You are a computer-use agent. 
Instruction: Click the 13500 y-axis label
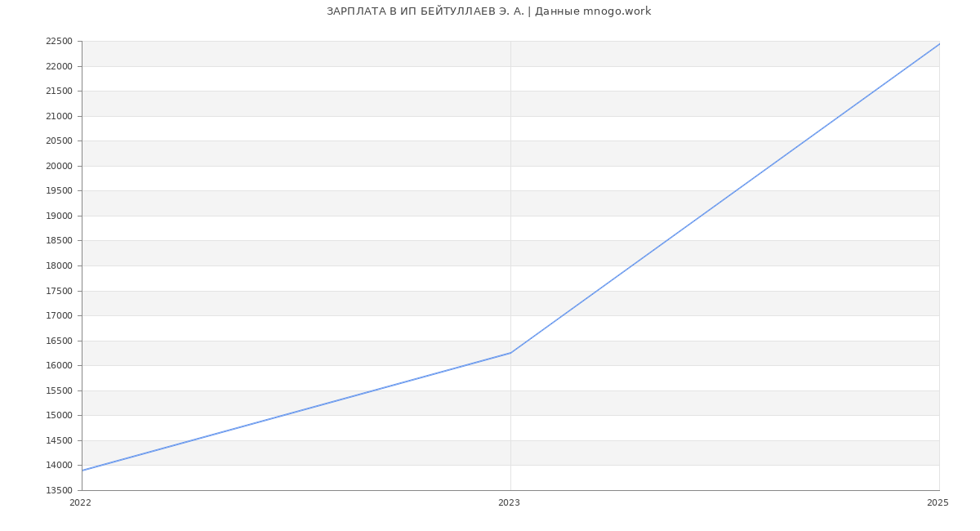click(59, 491)
